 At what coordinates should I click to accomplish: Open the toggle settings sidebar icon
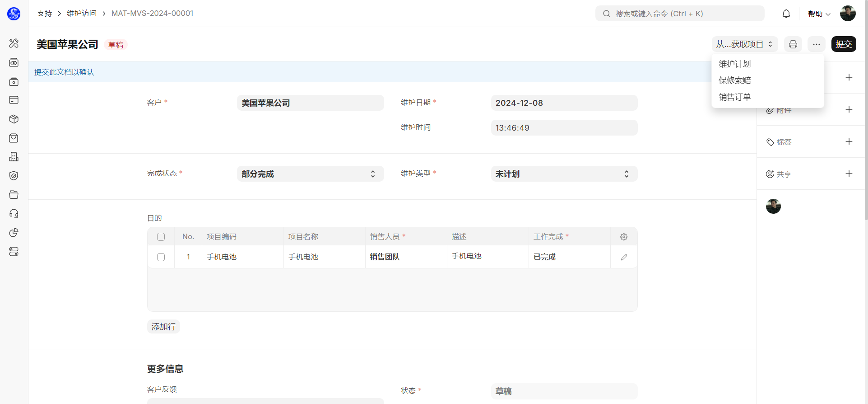pyautogui.click(x=14, y=252)
